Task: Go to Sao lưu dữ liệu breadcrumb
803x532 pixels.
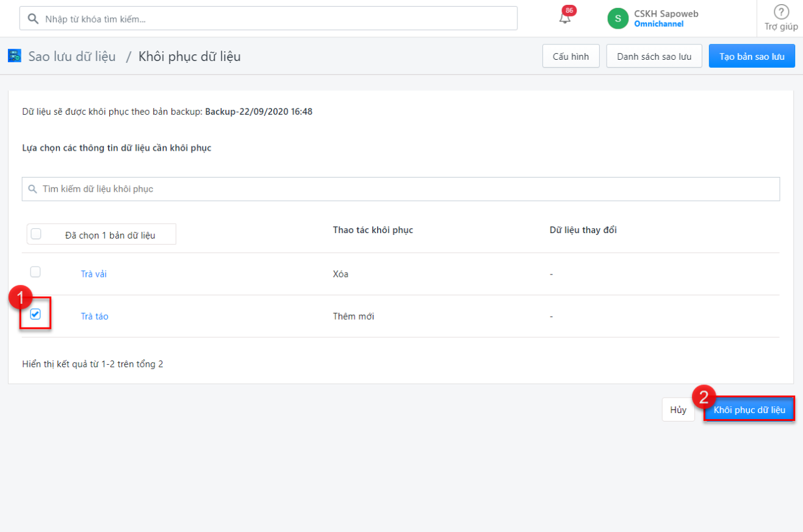Action: point(72,57)
